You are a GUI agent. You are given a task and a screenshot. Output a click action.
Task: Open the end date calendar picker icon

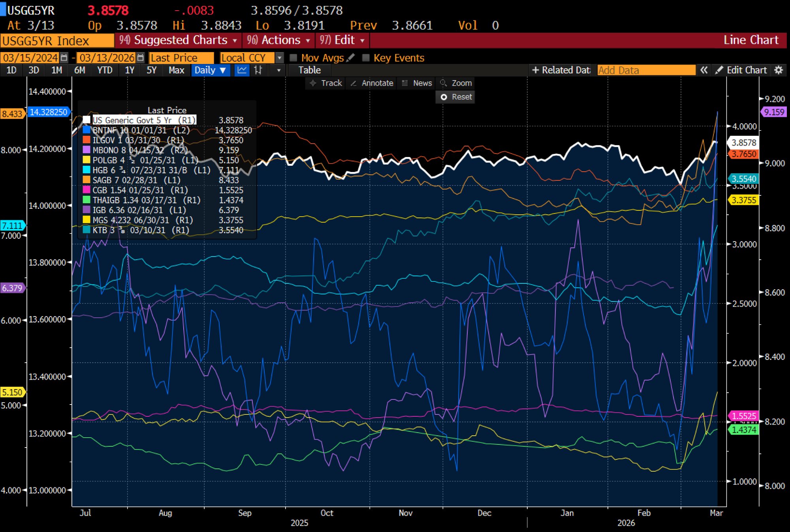[140, 58]
